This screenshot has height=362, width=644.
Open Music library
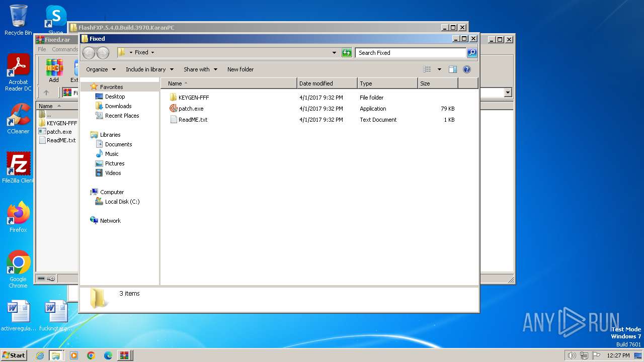[x=112, y=154]
